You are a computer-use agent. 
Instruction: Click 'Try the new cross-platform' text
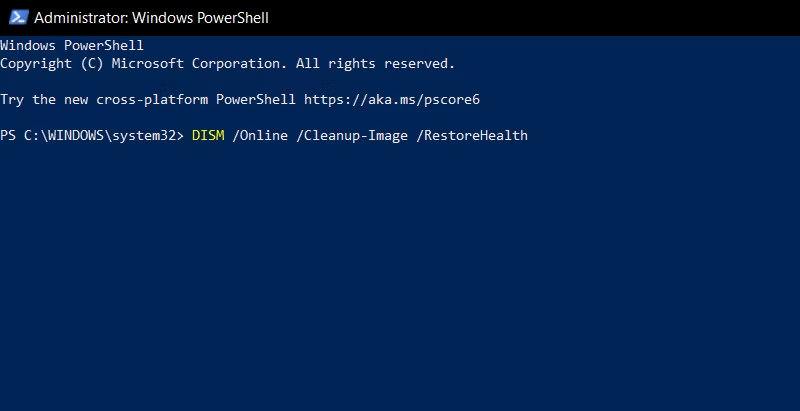click(104, 99)
